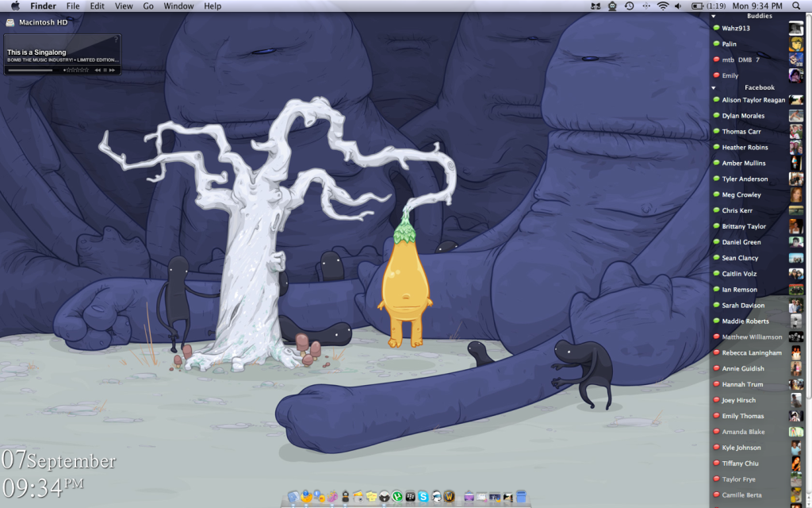Select buddy Wahz913

tap(757, 28)
